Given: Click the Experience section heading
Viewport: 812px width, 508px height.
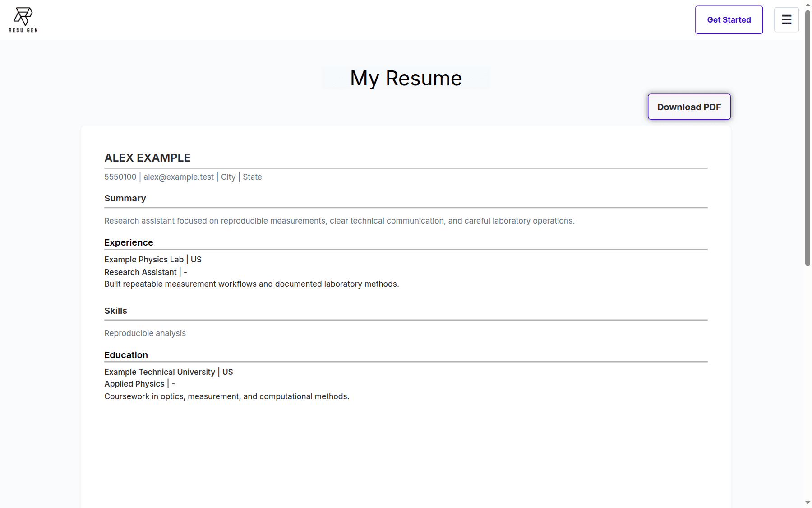Looking at the screenshot, I should 129,242.
